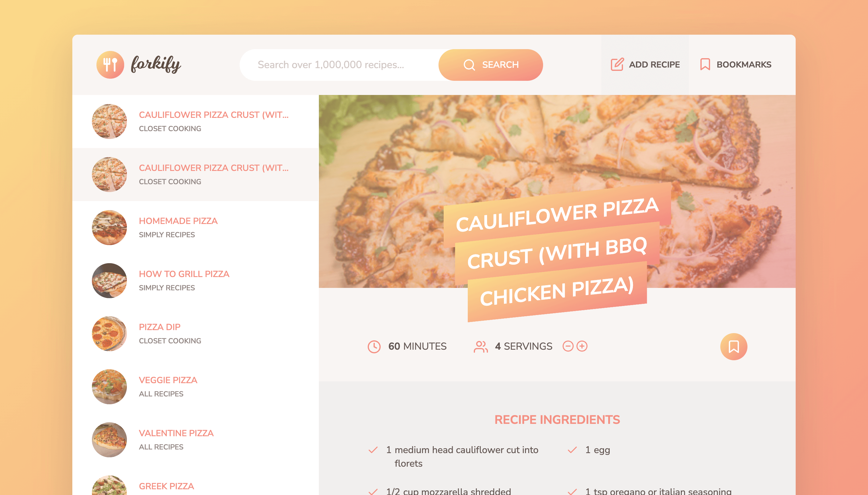Screen dimensions: 868x495
Task: Click the forkify fork-and-spoon logo
Action: 110,65
